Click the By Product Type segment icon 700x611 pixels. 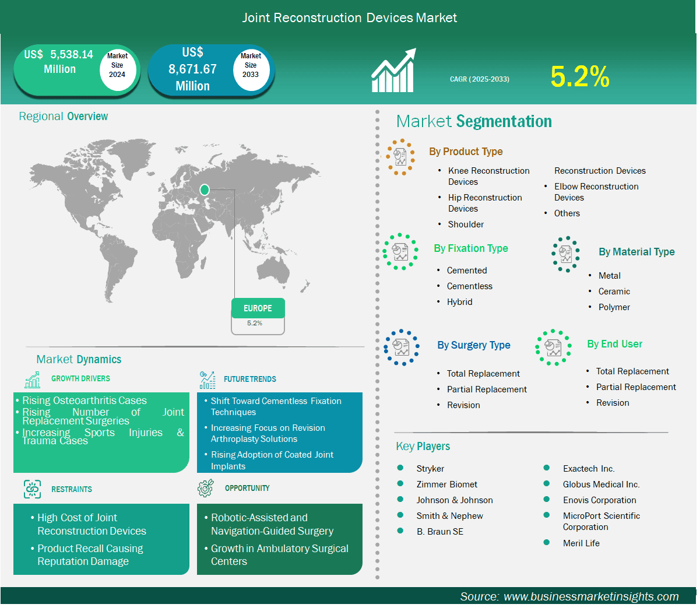(400, 157)
